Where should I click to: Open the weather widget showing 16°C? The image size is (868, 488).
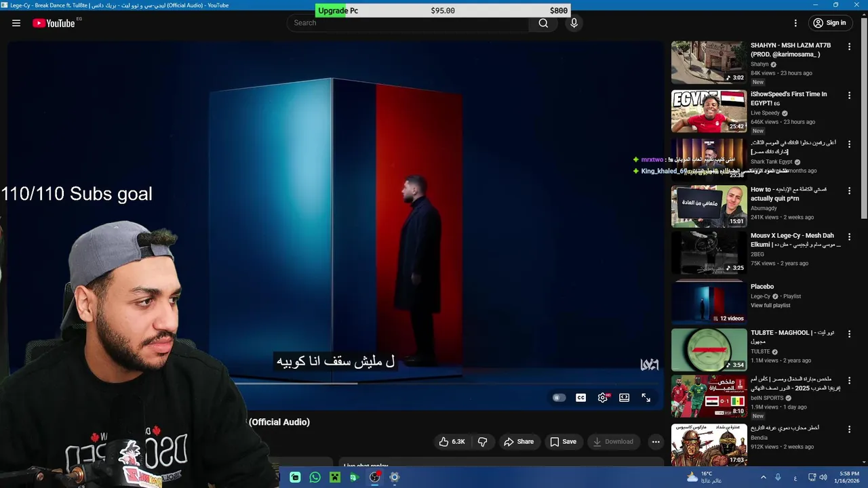coord(704,477)
